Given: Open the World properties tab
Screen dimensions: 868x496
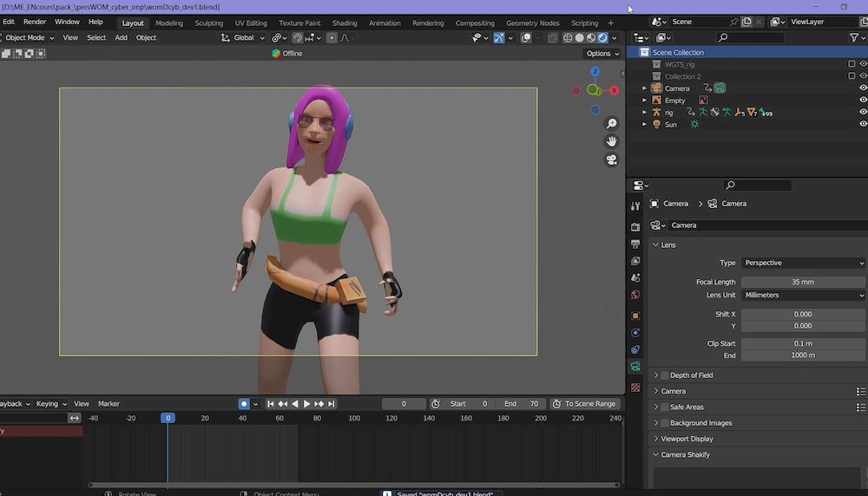Looking at the screenshot, I should pyautogui.click(x=635, y=296).
